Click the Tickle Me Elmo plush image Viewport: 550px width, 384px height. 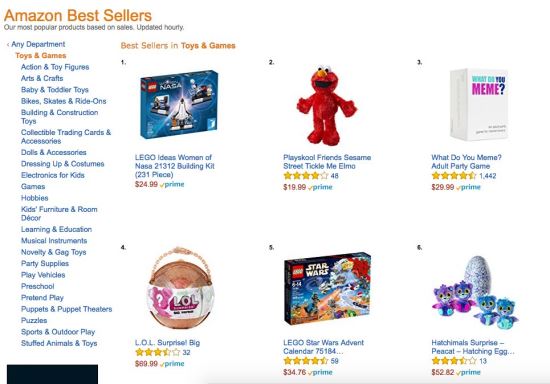(327, 105)
